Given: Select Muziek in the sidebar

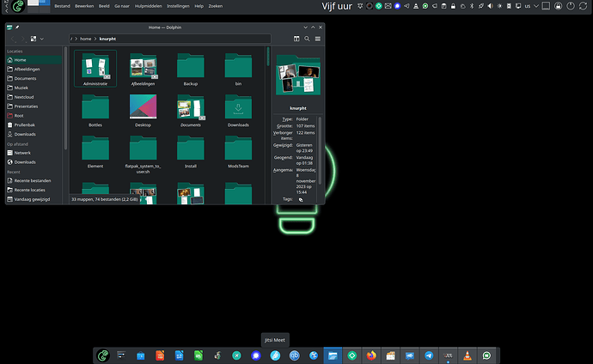Looking at the screenshot, I should (34, 88).
